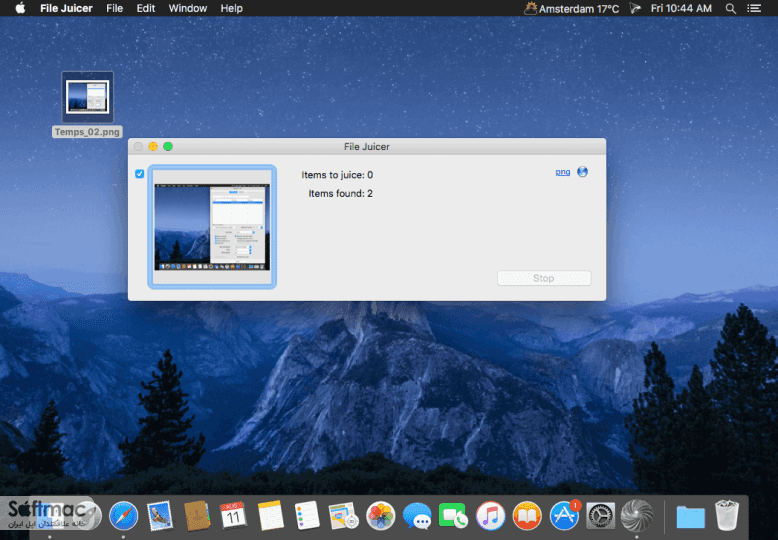Open App Store in the Dock
The image size is (778, 540).
point(564,516)
